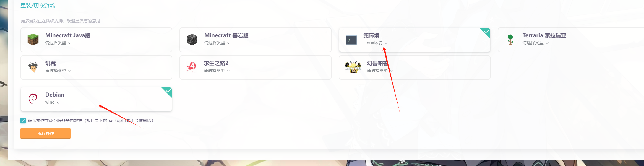Image resolution: width=644 pixels, height=166 pixels.
Task: Uncheck the confirm data discard checkbox
Action: [23, 121]
